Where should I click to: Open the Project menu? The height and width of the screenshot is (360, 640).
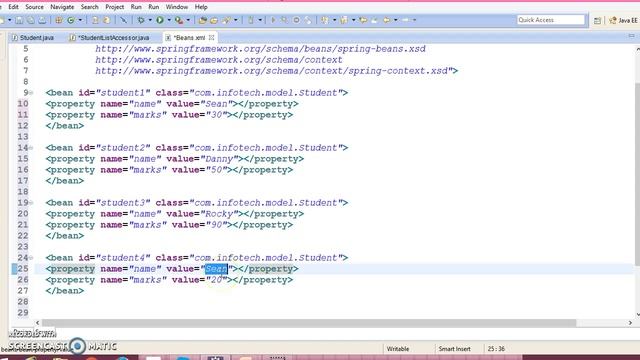pyautogui.click(x=115, y=7)
